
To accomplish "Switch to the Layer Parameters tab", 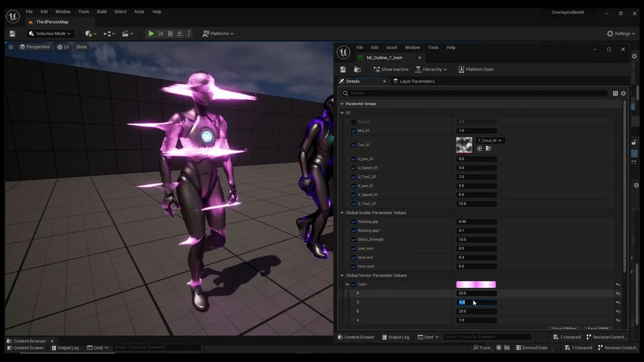I will [x=417, y=81].
